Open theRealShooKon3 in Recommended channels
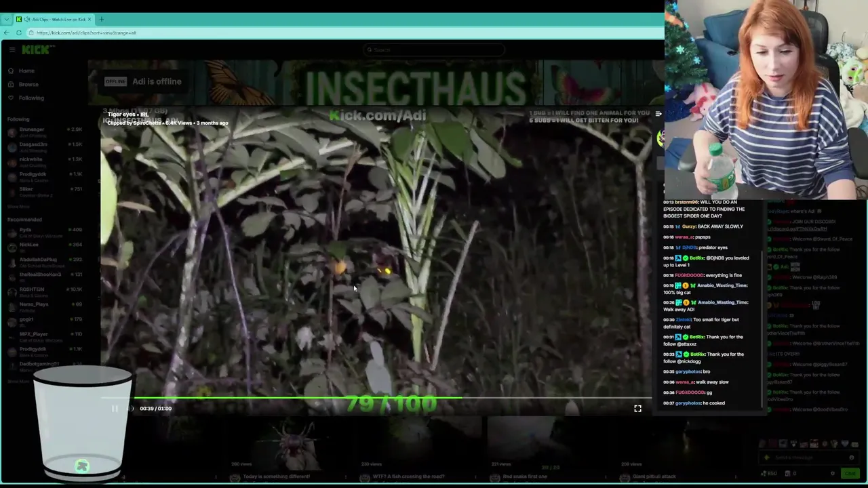 (44, 277)
